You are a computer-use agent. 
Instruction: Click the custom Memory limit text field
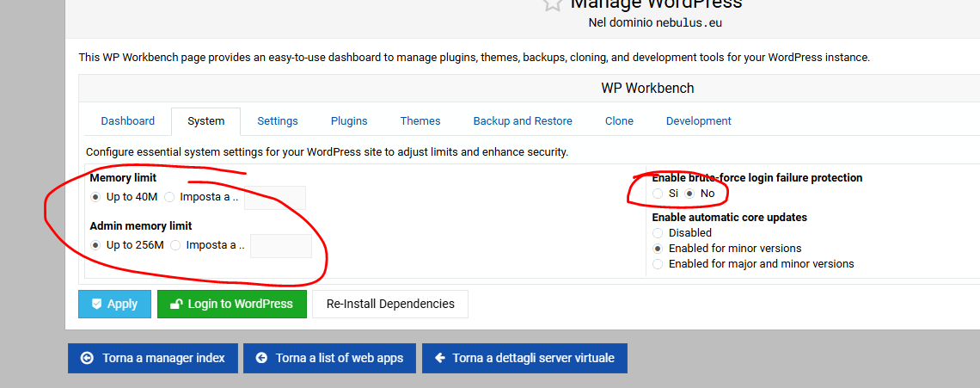[x=275, y=198]
